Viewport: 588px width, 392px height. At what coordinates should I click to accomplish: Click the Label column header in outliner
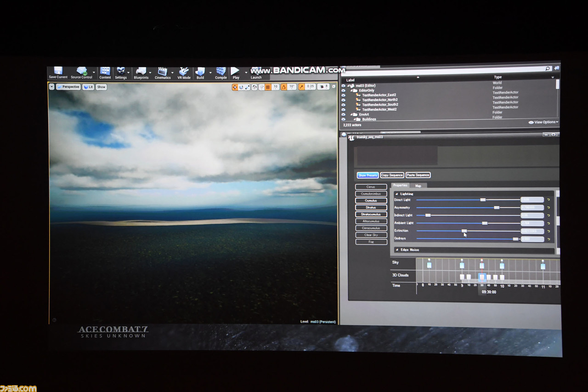351,80
